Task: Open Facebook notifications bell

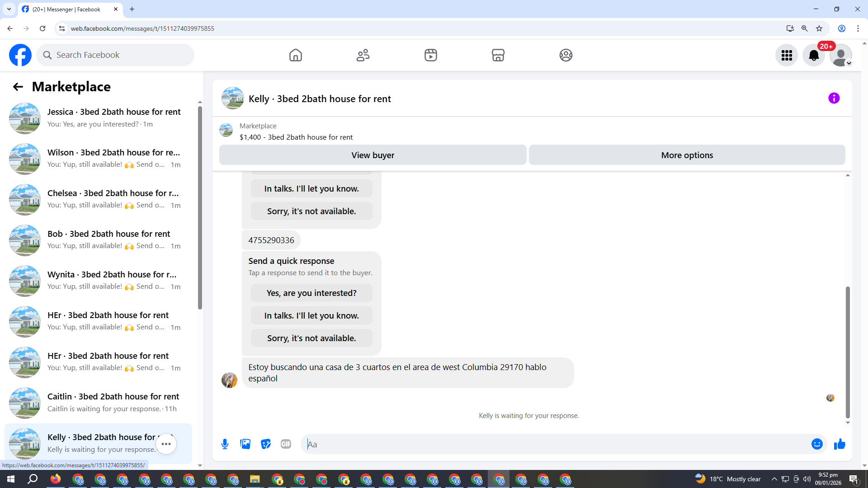Action: click(813, 55)
